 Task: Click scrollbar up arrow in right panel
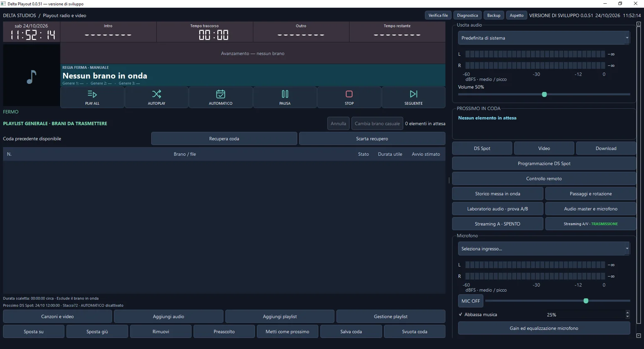pos(639,24)
